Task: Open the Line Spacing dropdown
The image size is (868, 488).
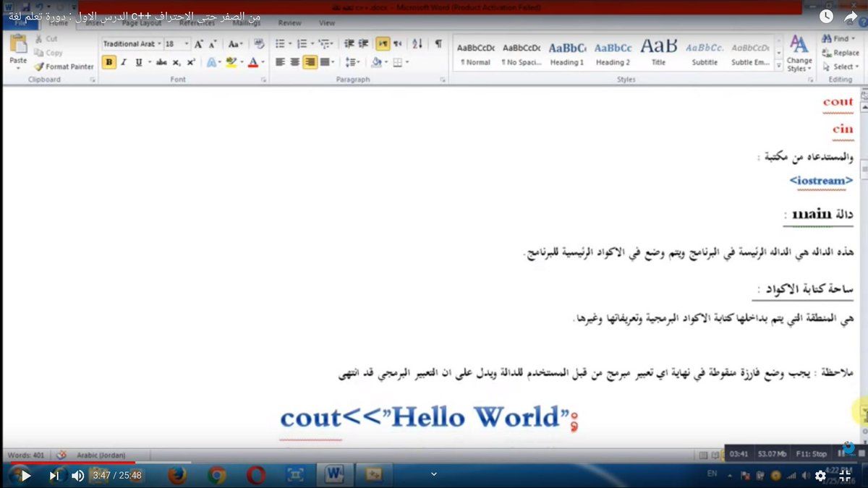Action: (x=352, y=62)
